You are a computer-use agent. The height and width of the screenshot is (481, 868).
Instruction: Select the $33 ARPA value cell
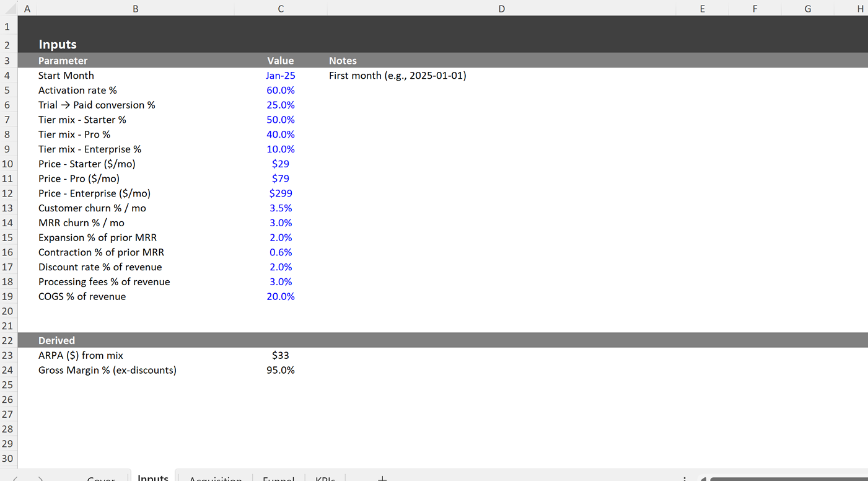click(x=281, y=355)
